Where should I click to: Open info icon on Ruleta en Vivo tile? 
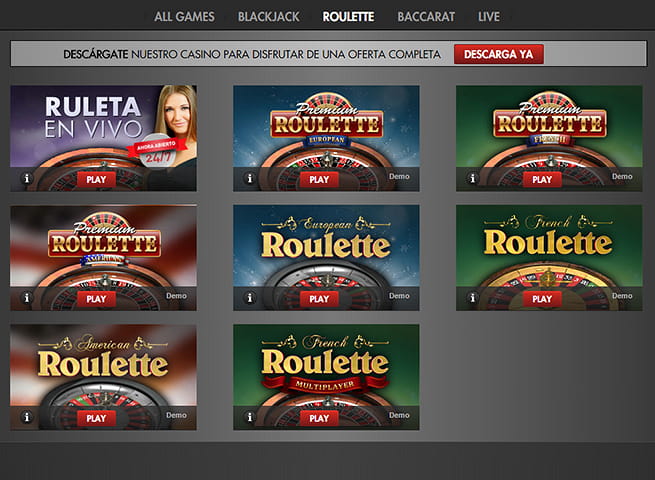pos(27,179)
